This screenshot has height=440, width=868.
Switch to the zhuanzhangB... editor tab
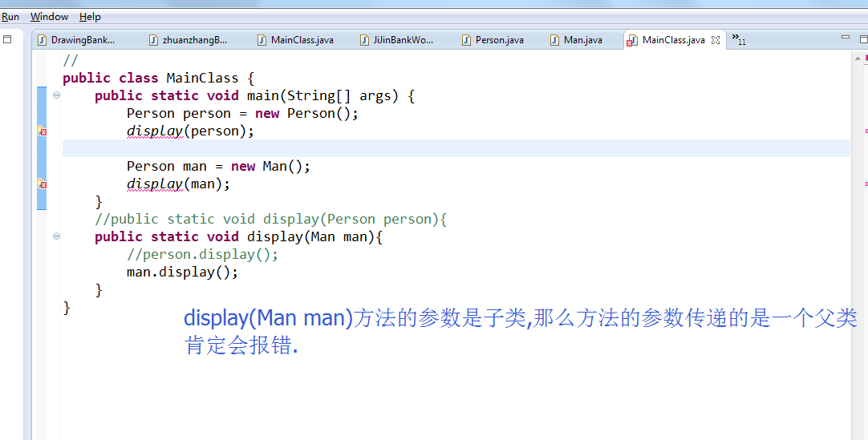point(189,40)
